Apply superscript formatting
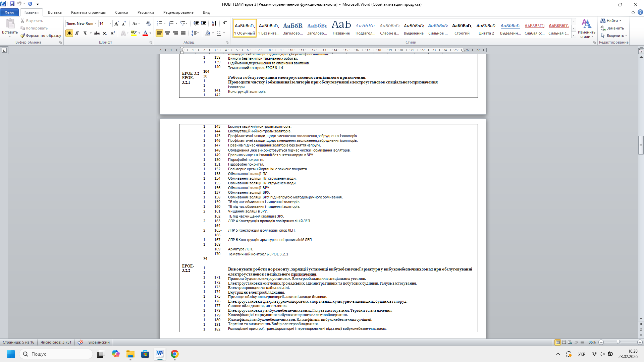This screenshot has height=362, width=644. coord(112,33)
